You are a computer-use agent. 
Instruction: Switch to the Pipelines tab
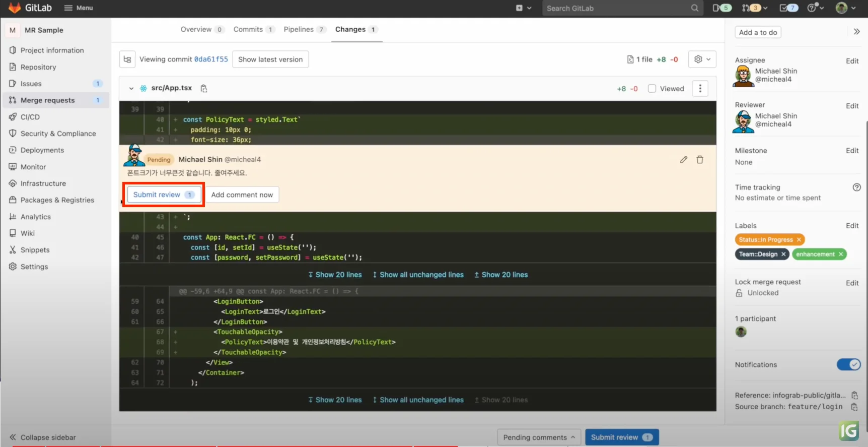tap(299, 29)
